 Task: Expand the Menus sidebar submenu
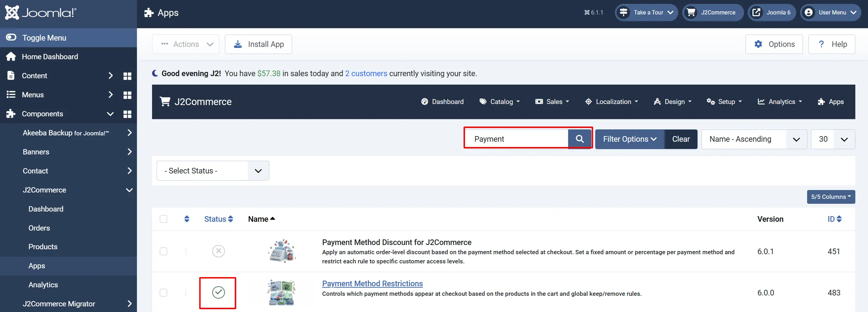[x=111, y=95]
